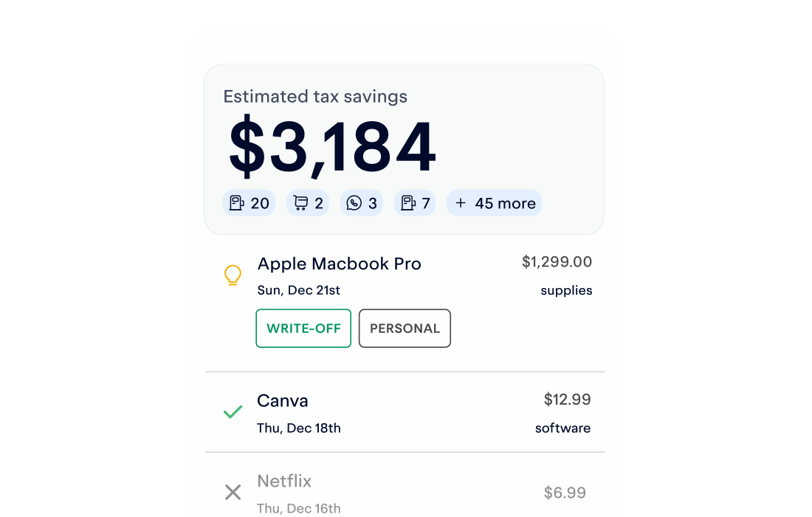
Task: Click the Estimated tax savings heading
Action: pyautogui.click(x=316, y=97)
